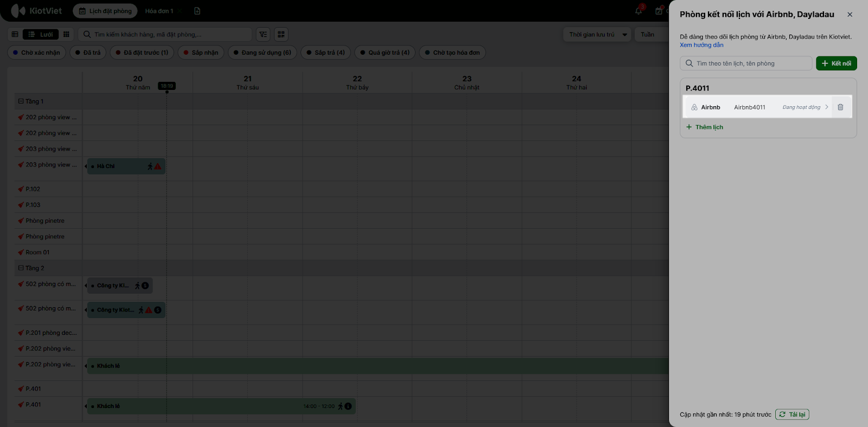Add a new invoice tab with the plus-document icon
This screenshot has height=427, width=868.
(x=197, y=11)
